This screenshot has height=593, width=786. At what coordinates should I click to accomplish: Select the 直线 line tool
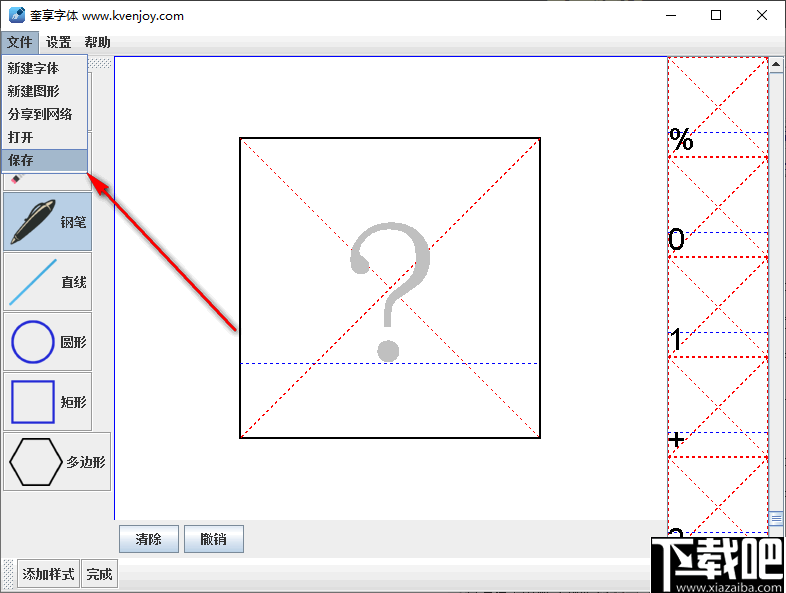point(48,281)
